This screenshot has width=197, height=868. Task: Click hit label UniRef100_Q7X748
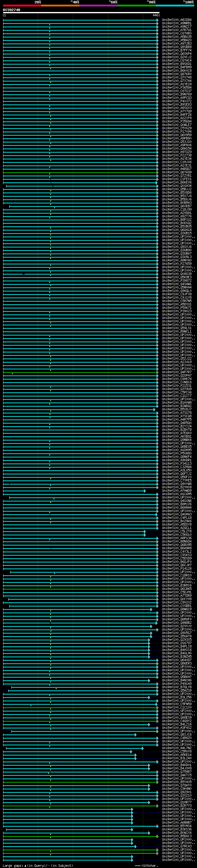pyautogui.click(x=176, y=78)
